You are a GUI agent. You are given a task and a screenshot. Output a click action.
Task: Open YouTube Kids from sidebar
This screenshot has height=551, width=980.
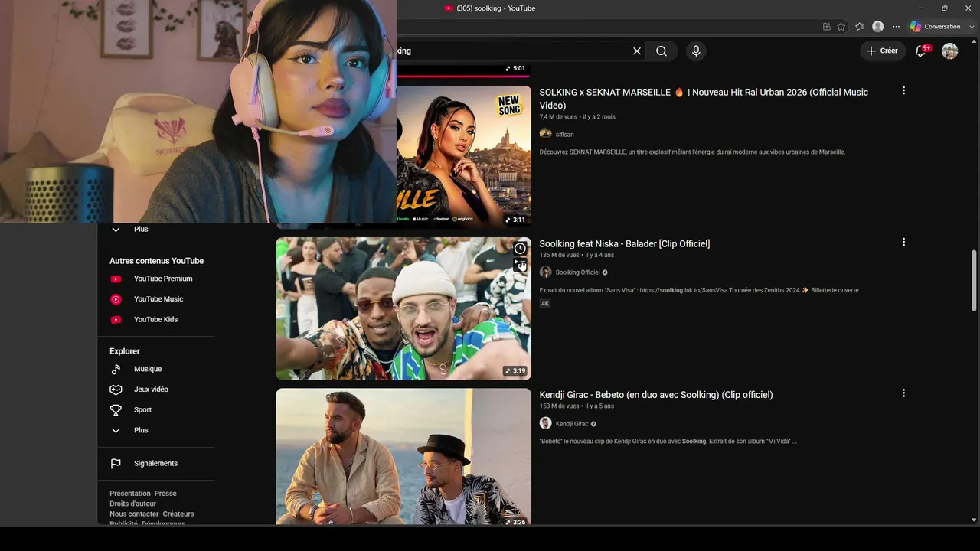(156, 320)
